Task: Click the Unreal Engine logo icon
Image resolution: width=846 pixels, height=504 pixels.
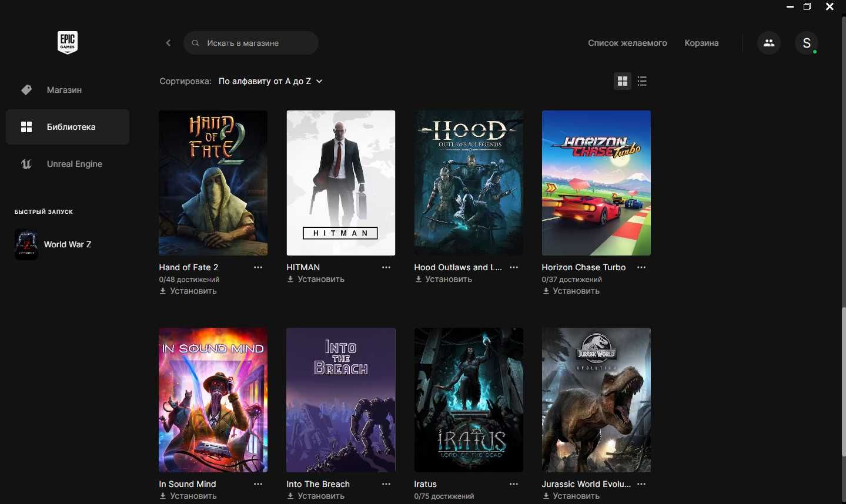Action: click(x=26, y=164)
